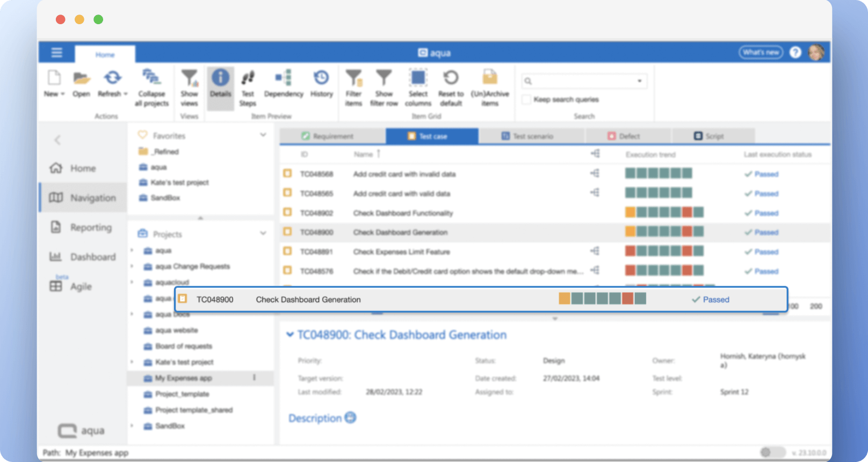Show the filter row in the grid
Viewport: 868px width, 462px height.
pos(384,78)
